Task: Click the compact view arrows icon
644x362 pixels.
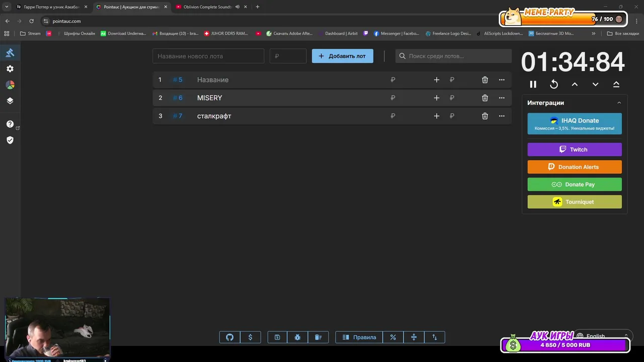Action: (414, 337)
